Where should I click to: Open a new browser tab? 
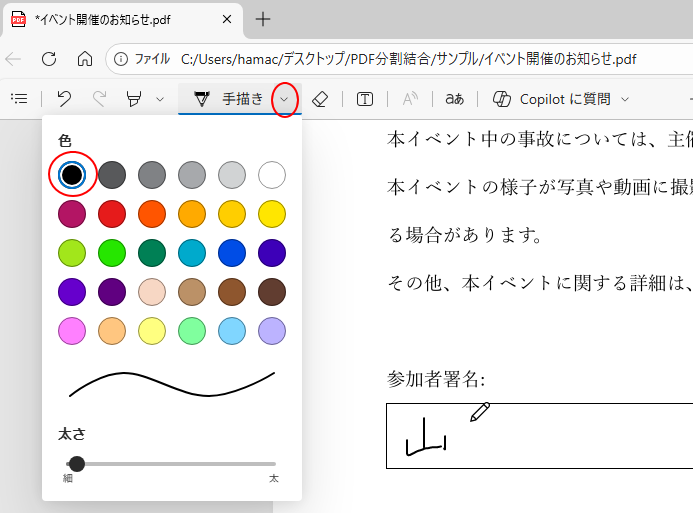coord(263,19)
